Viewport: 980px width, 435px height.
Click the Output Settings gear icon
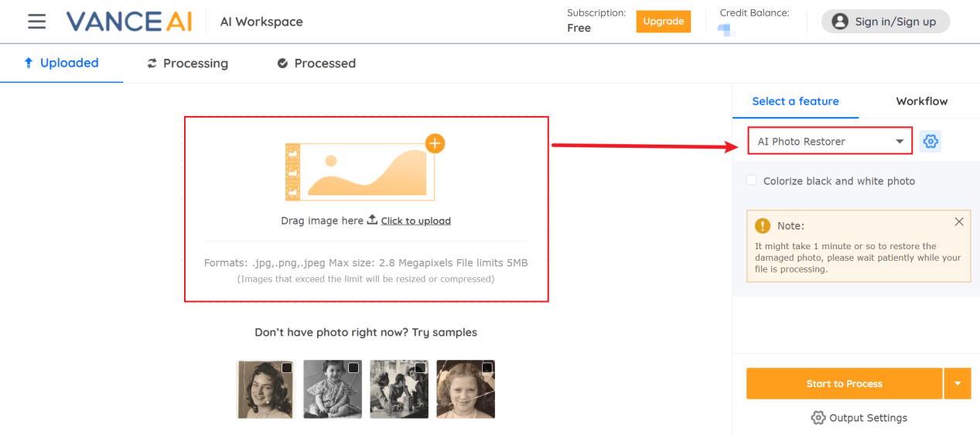[818, 418]
